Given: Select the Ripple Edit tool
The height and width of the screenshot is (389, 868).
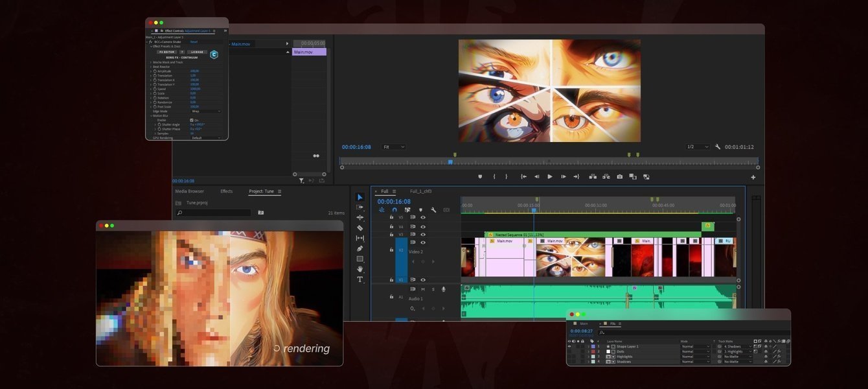Looking at the screenshot, I should (360, 218).
